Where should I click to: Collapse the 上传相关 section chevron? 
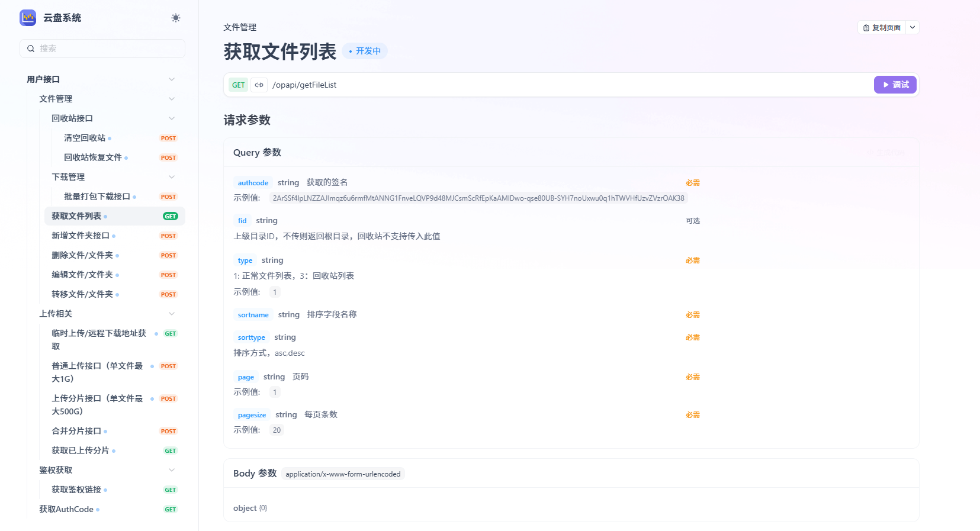(x=172, y=314)
